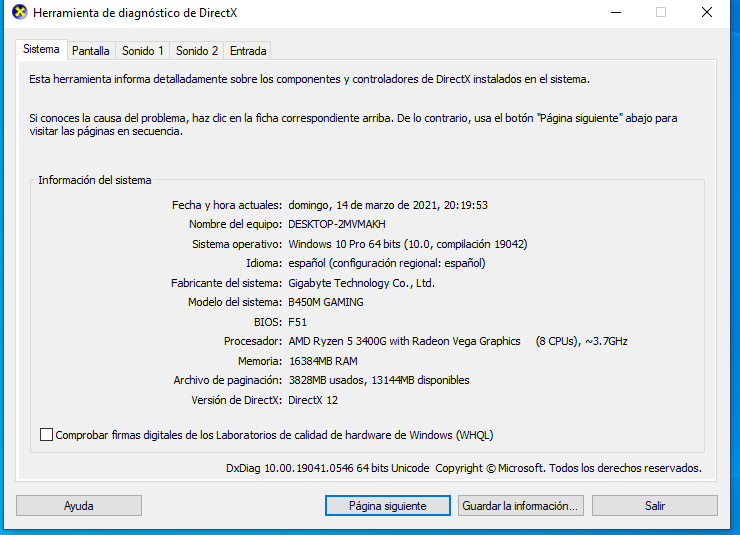Minimize the DirectX diagnostic window

click(x=616, y=13)
